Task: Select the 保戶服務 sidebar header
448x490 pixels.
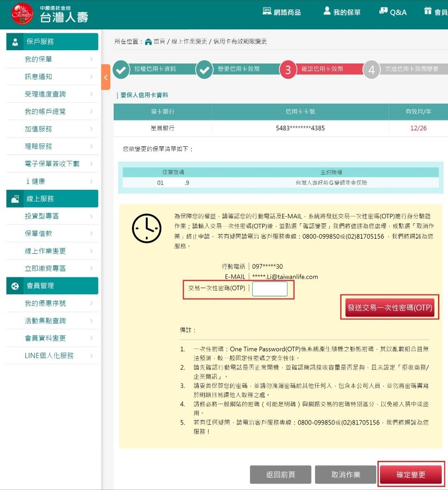Action: [52, 41]
